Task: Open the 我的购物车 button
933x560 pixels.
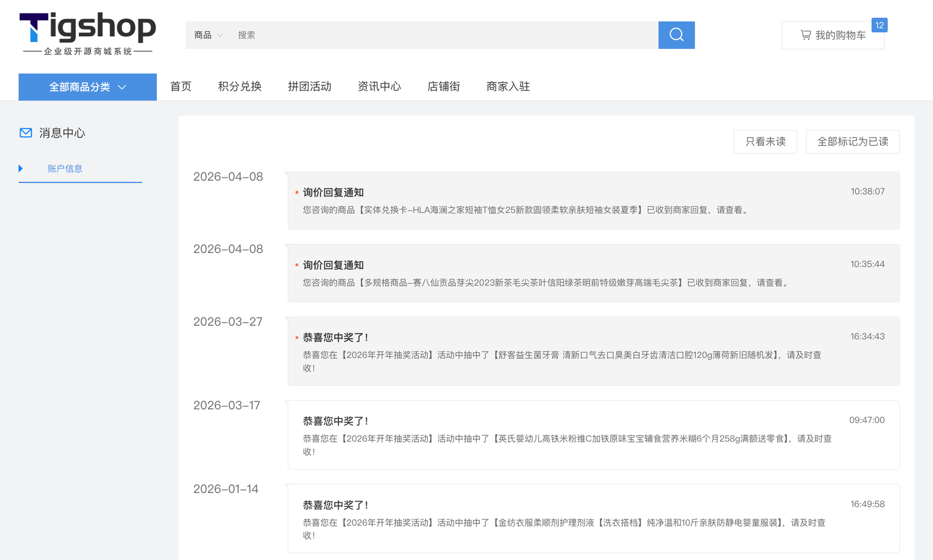Action: [832, 35]
